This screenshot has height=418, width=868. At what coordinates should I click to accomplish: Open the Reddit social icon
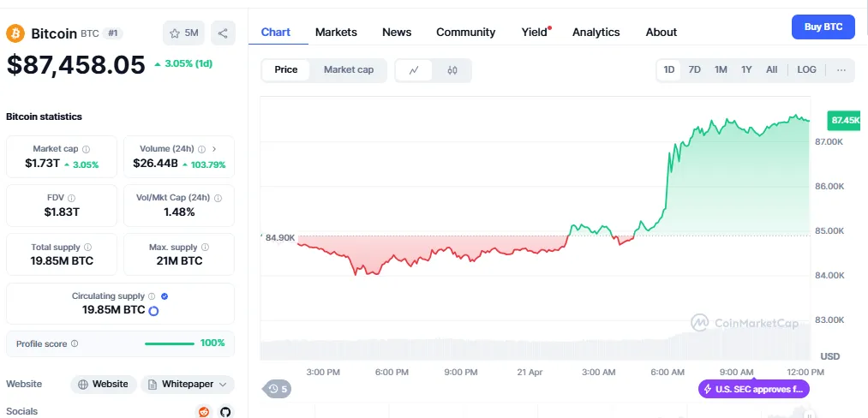(x=204, y=411)
